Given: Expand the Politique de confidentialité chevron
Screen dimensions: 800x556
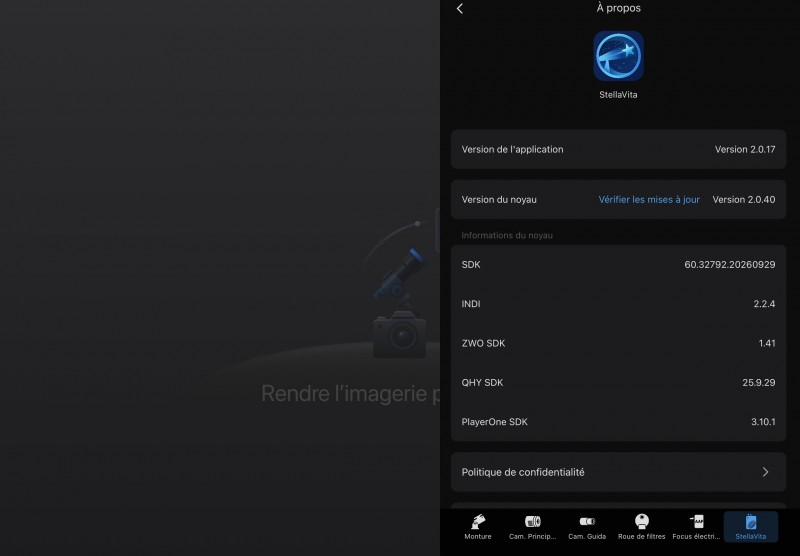Looking at the screenshot, I should (x=765, y=472).
